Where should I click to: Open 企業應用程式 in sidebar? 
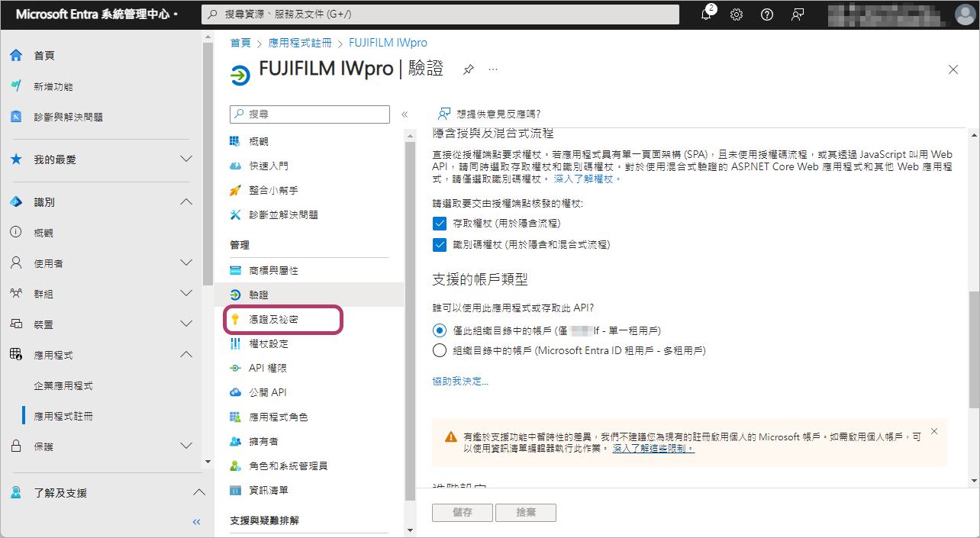coord(63,385)
